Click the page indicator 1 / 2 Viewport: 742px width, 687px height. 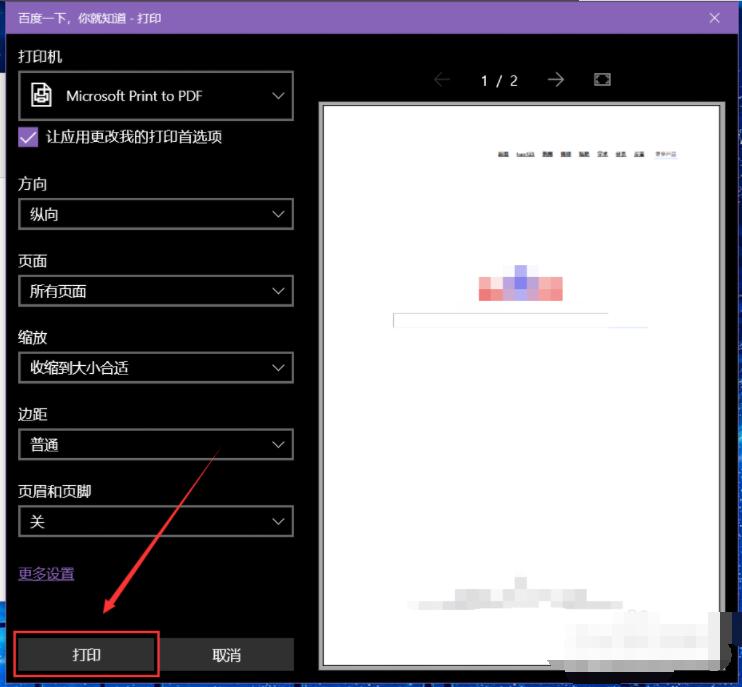click(x=499, y=80)
